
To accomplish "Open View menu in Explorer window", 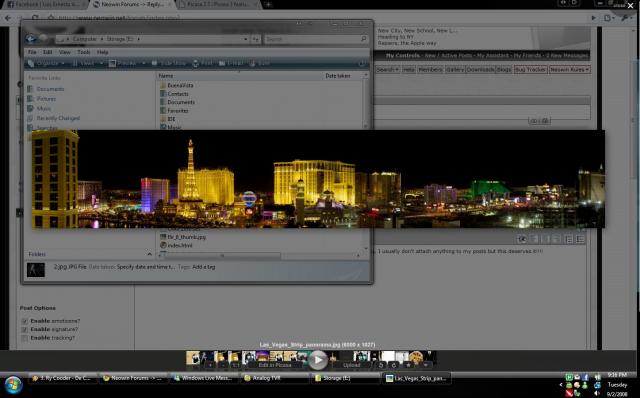I will click(64, 52).
